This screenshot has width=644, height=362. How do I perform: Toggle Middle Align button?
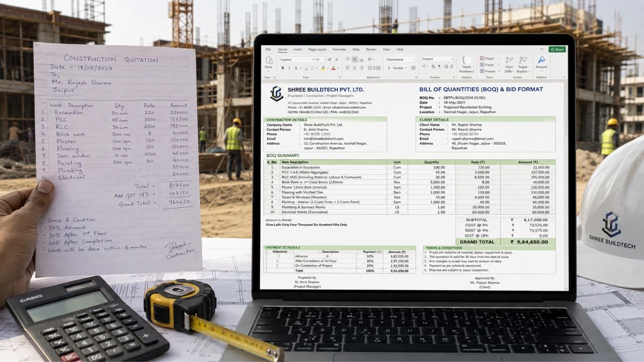pyautogui.click(x=355, y=59)
